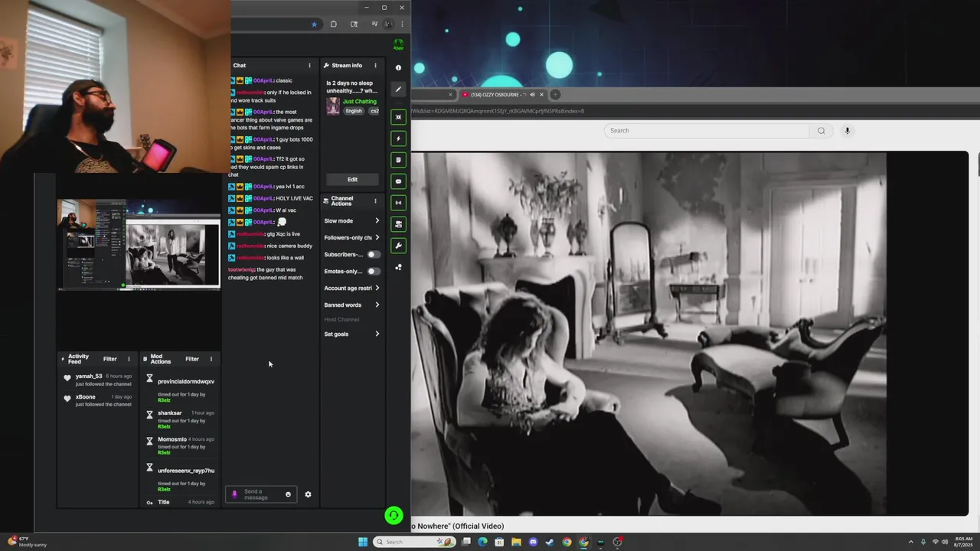Click the Windows taskbar search box
The image size is (980, 551).
point(414,542)
